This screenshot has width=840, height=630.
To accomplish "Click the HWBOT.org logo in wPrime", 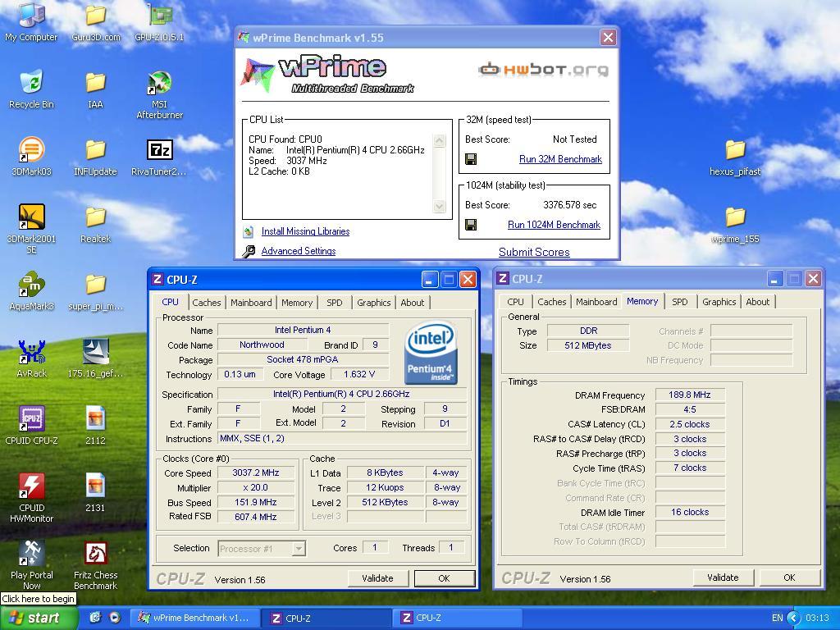I will [543, 70].
